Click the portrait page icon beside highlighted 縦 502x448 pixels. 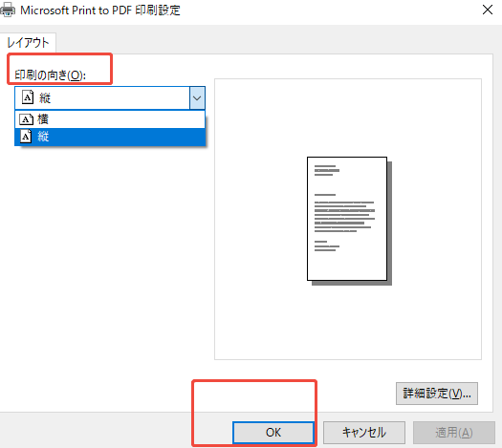click(x=26, y=137)
